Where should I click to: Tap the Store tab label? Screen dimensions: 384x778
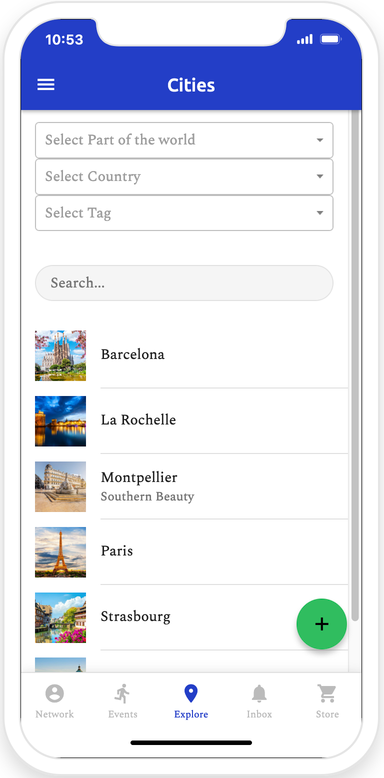(x=327, y=714)
